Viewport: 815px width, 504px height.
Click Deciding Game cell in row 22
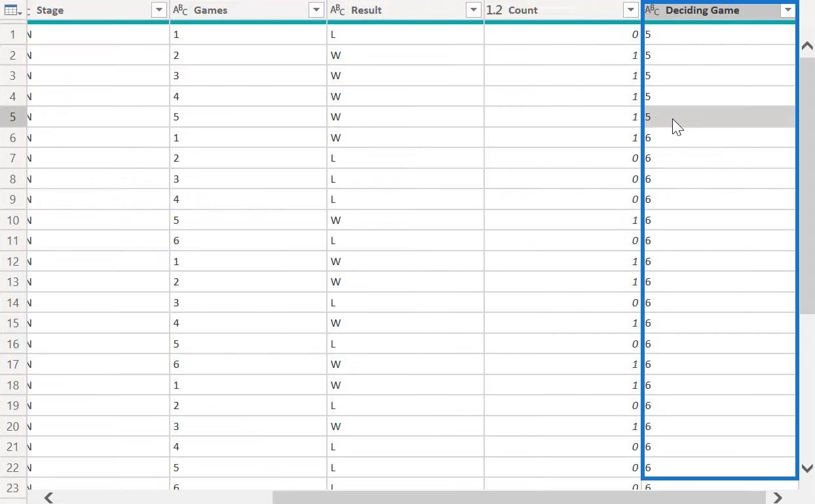[719, 468]
